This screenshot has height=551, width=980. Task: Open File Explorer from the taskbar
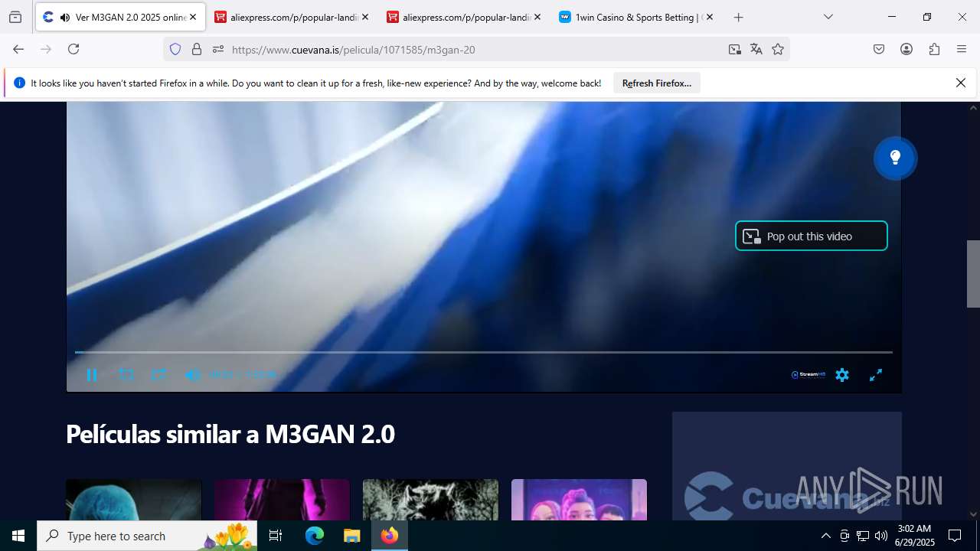351,536
